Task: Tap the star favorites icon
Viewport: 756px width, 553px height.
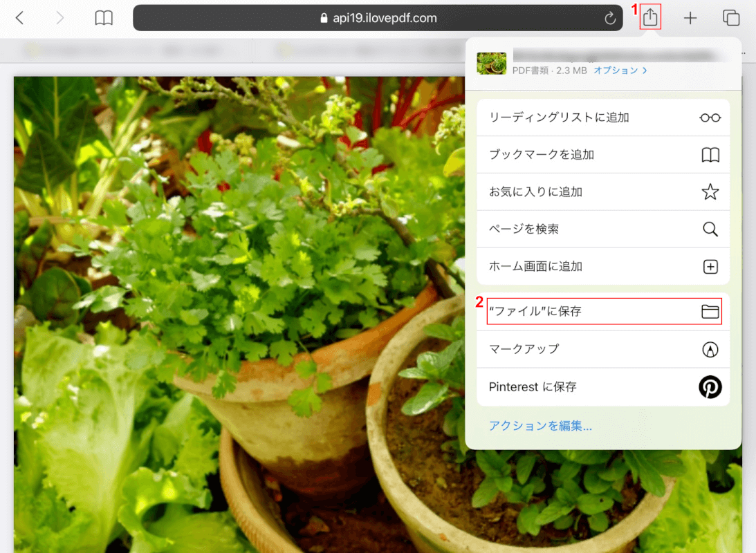Action: (710, 191)
